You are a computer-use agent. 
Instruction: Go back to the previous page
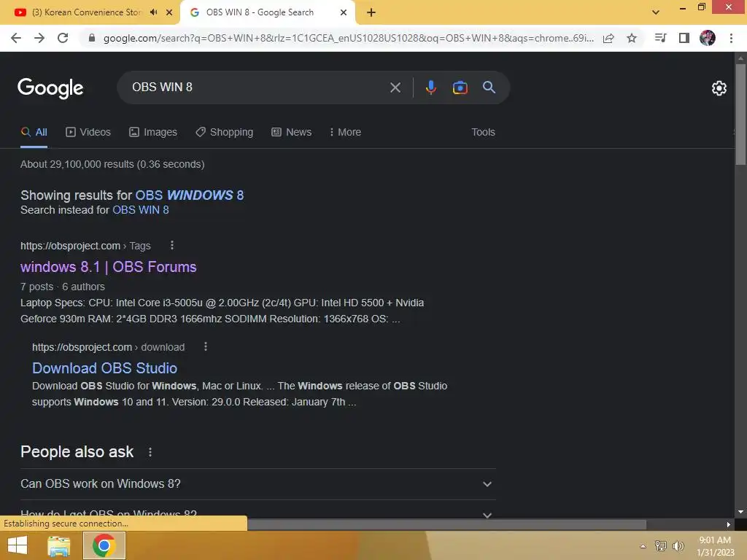16,38
